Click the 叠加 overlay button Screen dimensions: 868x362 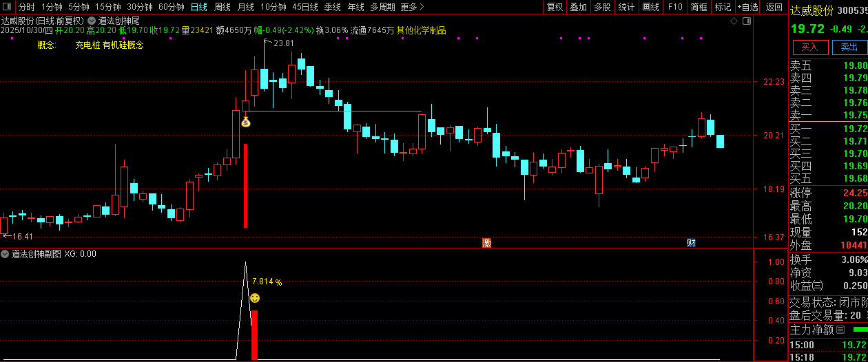point(578,7)
